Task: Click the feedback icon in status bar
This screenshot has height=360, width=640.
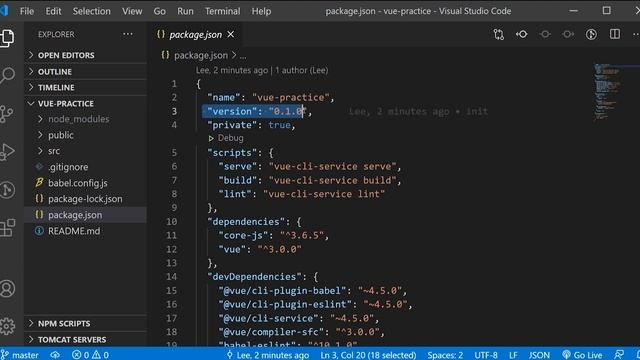Action: tap(619, 355)
